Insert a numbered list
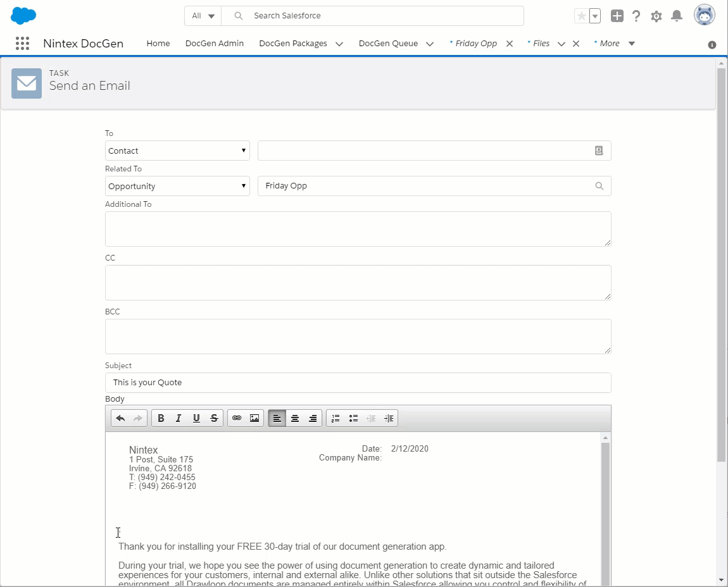 [x=336, y=418]
